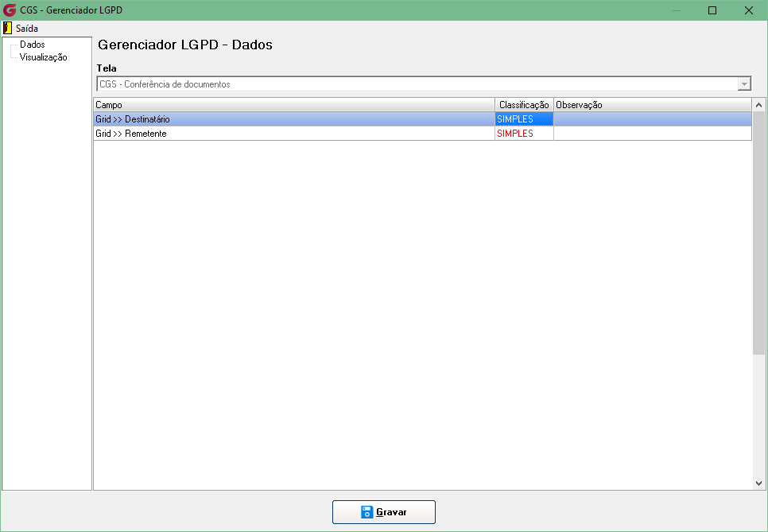Click the Classificação column header
This screenshot has height=532, width=768.
coord(524,105)
